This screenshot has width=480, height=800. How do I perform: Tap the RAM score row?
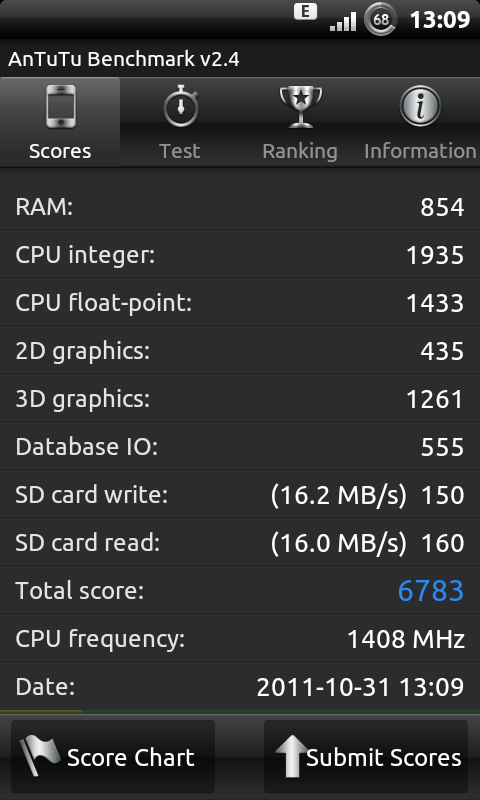point(240,207)
